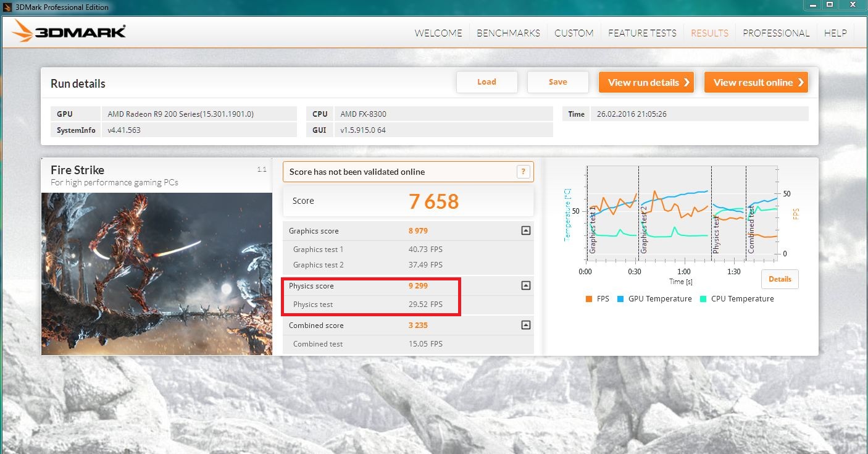Screen dimensions: 868x454
Task: Switch to the CUSTOM tab
Action: (574, 33)
